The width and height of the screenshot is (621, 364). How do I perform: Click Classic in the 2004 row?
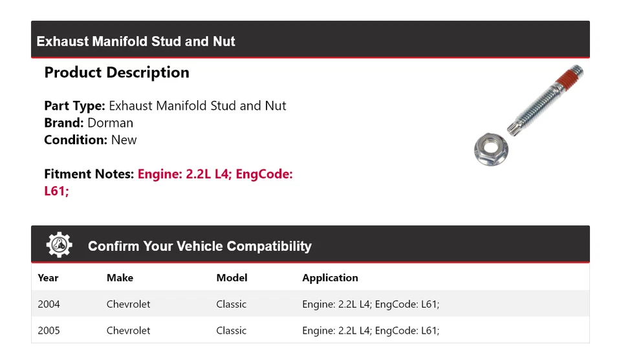pyautogui.click(x=231, y=304)
